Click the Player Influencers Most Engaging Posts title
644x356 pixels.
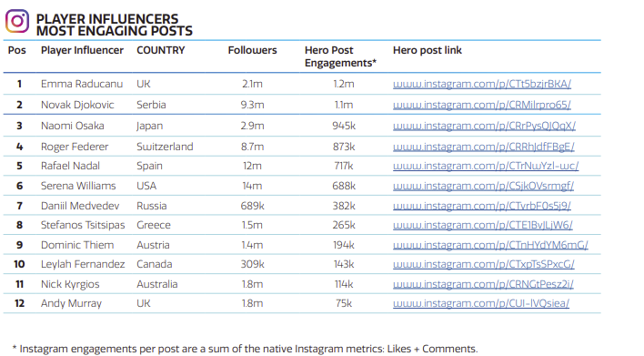[x=115, y=25]
